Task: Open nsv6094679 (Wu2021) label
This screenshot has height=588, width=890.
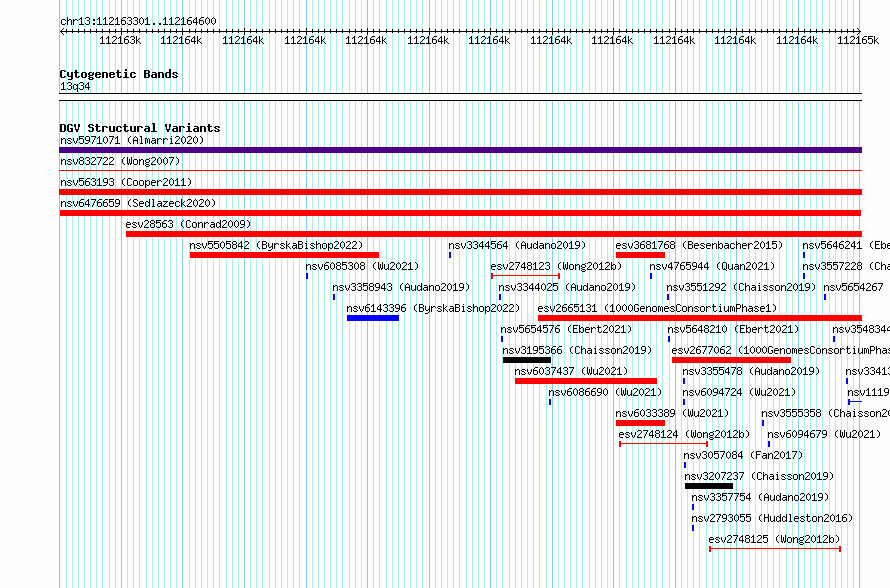Action: [824, 434]
